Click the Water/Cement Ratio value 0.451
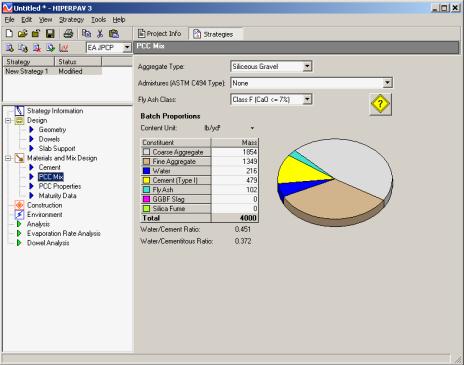The image size is (464, 365). 242,229
